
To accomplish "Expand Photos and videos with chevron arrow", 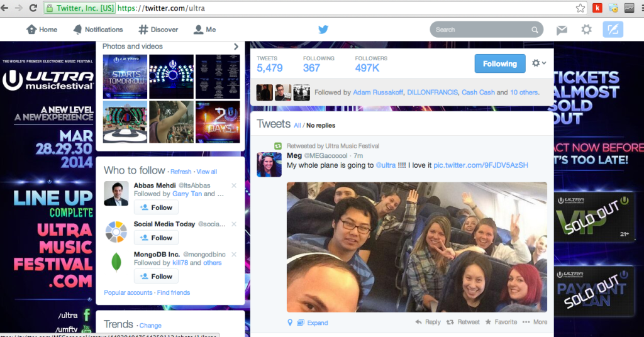I will (x=236, y=47).
